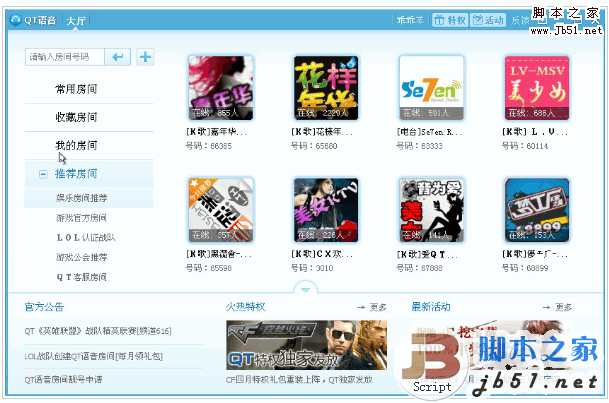The height and width of the screenshot is (403, 609).
Task: Open the CF QT特权独家发放 banner
Action: (306, 345)
